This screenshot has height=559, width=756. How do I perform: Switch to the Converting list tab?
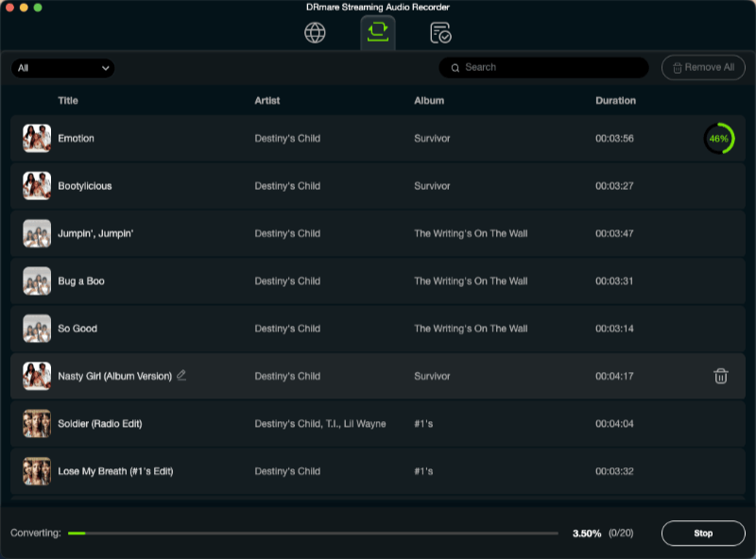point(378,32)
